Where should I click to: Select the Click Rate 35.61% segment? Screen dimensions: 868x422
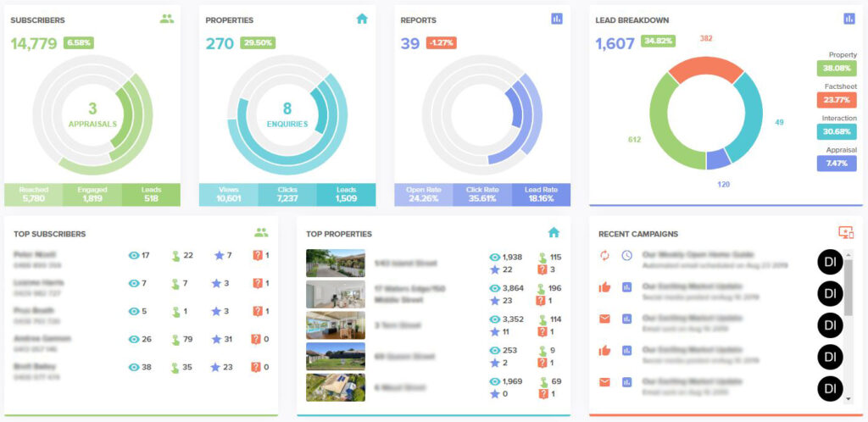coord(482,195)
